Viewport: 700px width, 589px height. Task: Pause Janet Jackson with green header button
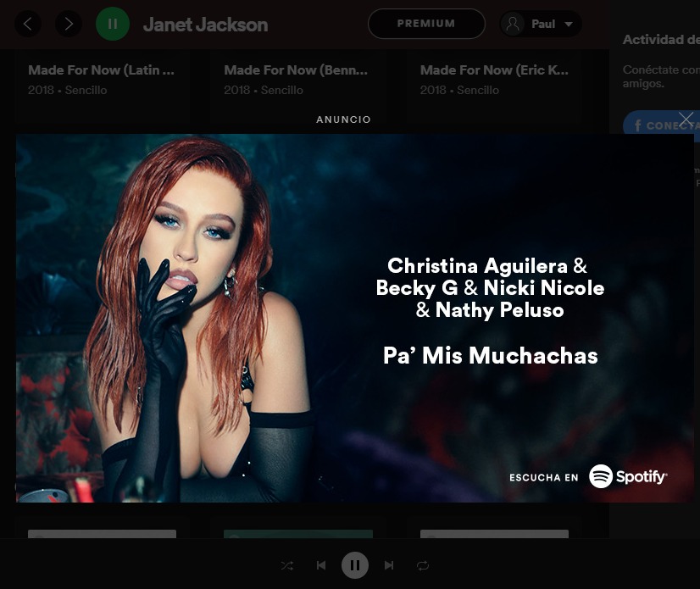113,24
